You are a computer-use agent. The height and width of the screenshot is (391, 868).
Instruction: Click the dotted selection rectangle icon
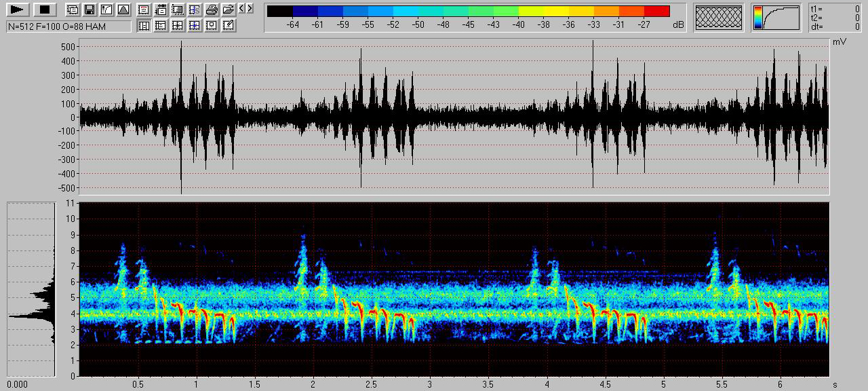point(178,10)
